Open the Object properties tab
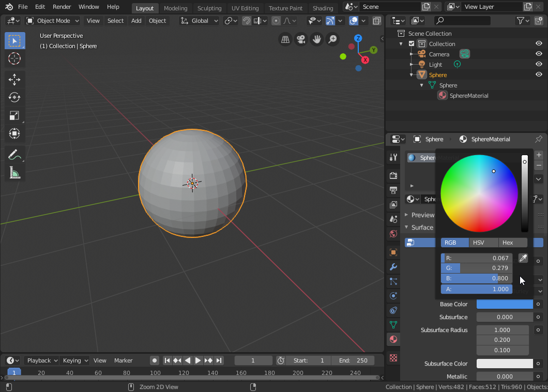548x392 pixels. pos(393,252)
